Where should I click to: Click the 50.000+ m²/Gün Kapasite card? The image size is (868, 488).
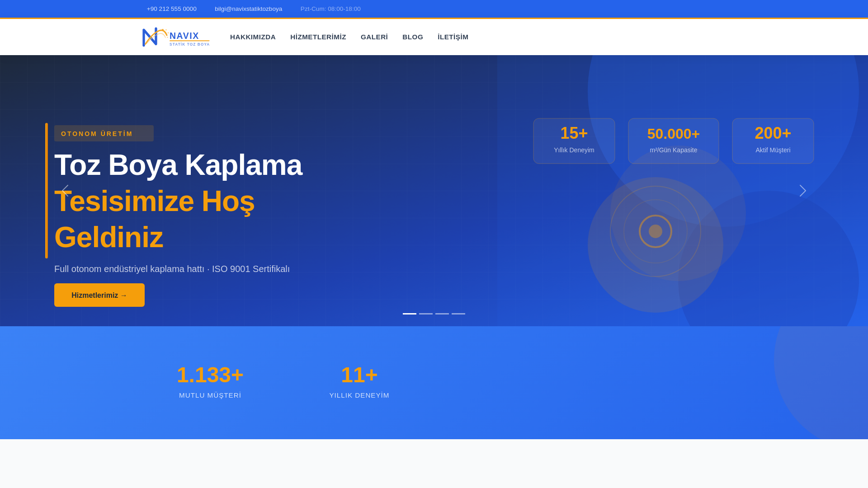point(674,141)
